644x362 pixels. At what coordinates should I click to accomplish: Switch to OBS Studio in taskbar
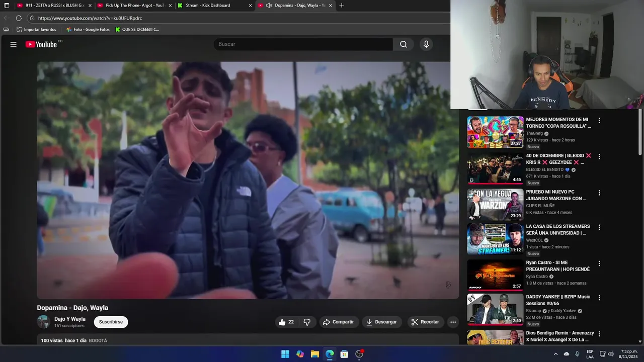(x=359, y=354)
